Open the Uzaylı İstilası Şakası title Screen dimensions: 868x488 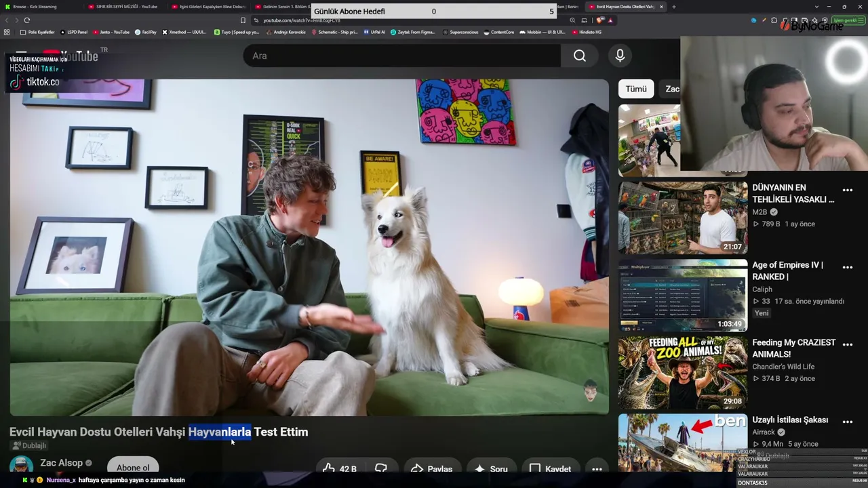pos(790,420)
